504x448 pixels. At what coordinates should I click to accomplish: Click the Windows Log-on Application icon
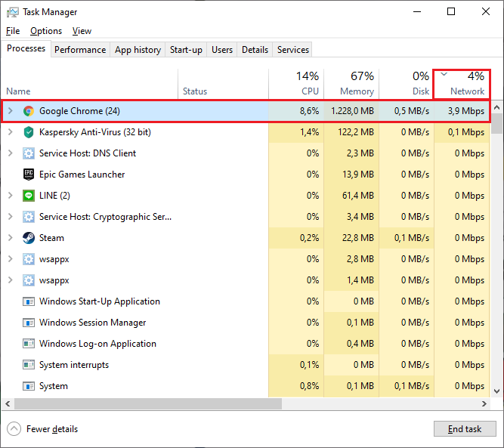pyautogui.click(x=29, y=344)
